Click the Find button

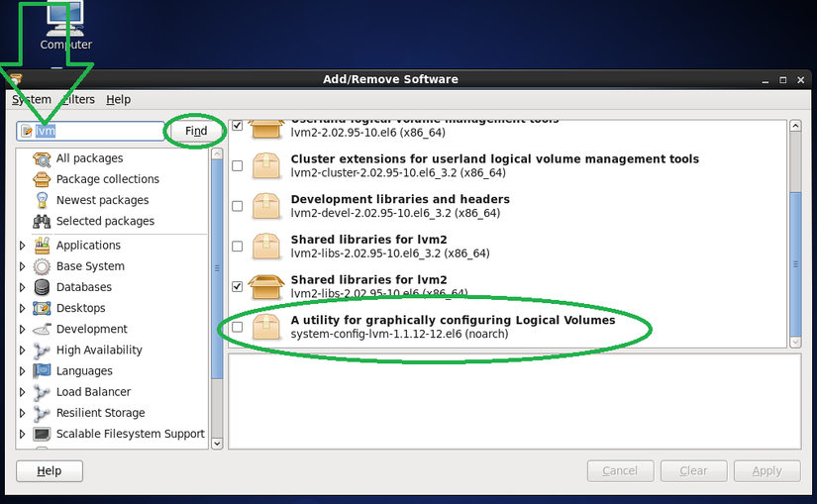[x=196, y=131]
